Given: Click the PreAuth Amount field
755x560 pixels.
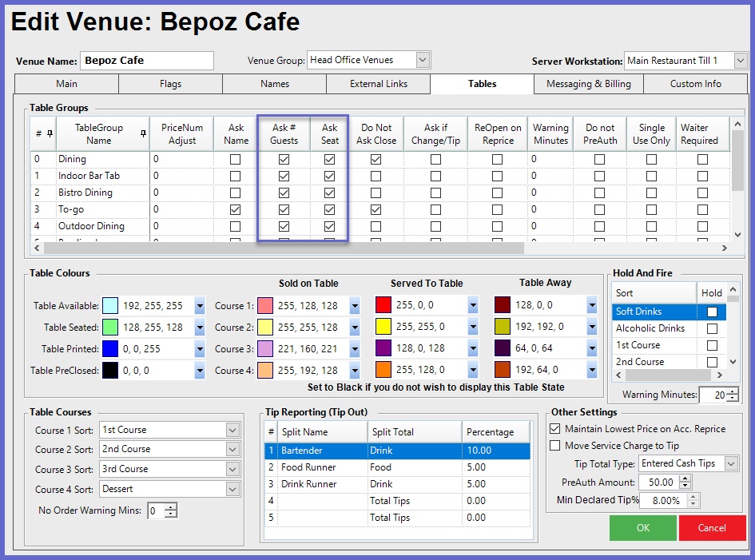Looking at the screenshot, I should coord(658,483).
